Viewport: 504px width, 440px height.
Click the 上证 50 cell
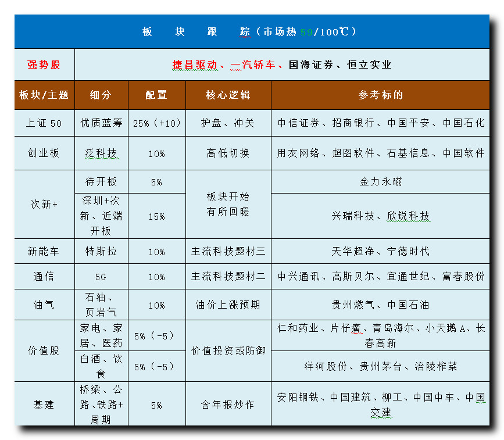point(44,123)
